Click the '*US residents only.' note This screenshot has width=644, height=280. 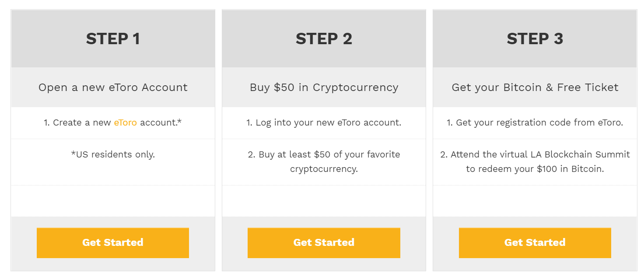point(113,154)
